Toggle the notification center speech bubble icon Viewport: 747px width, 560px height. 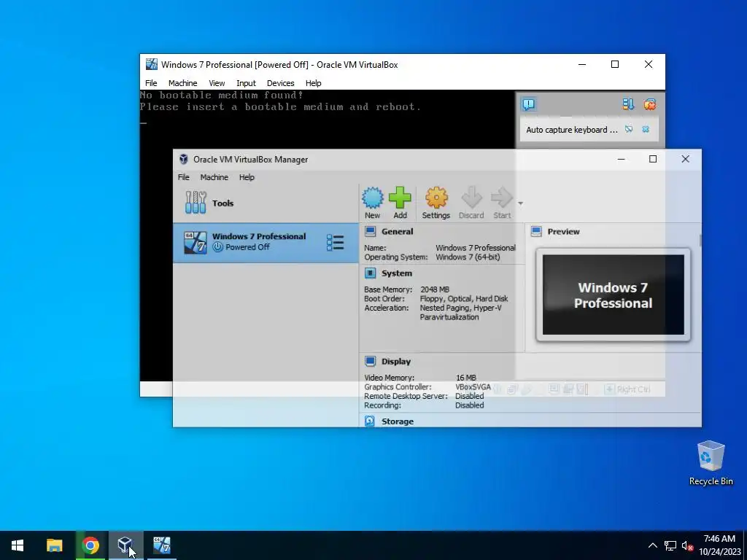click(x=529, y=104)
